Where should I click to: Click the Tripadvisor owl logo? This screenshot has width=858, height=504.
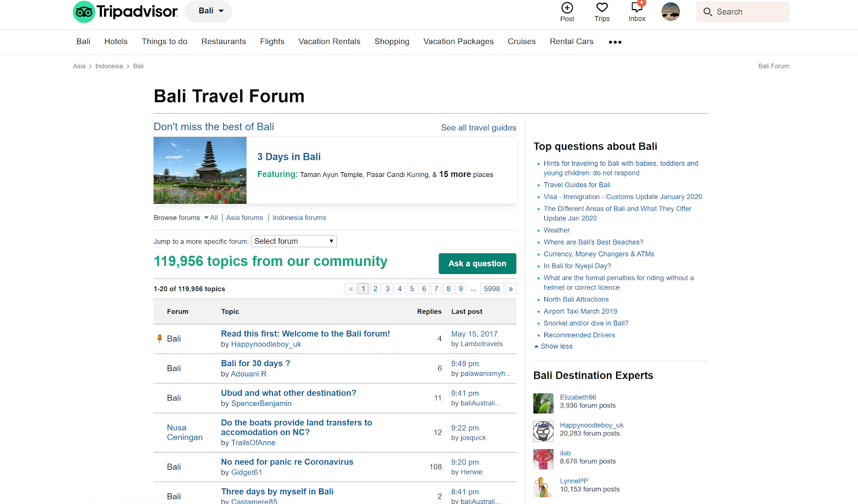[84, 12]
